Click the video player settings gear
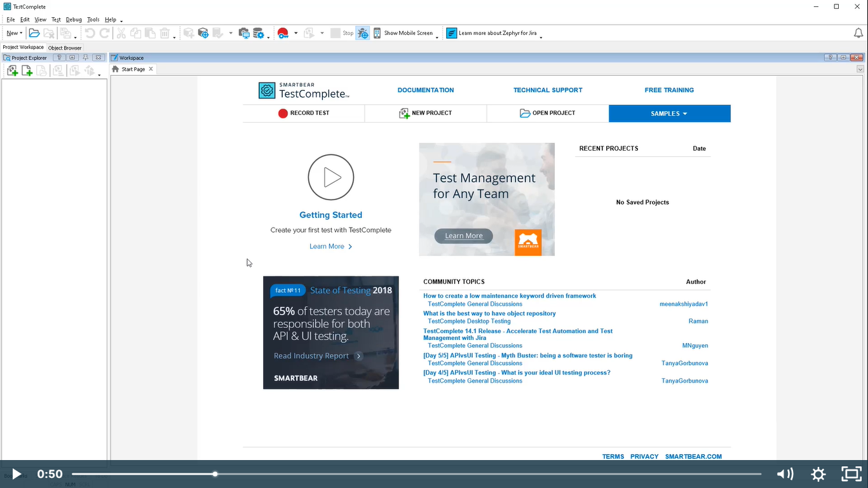 click(818, 474)
